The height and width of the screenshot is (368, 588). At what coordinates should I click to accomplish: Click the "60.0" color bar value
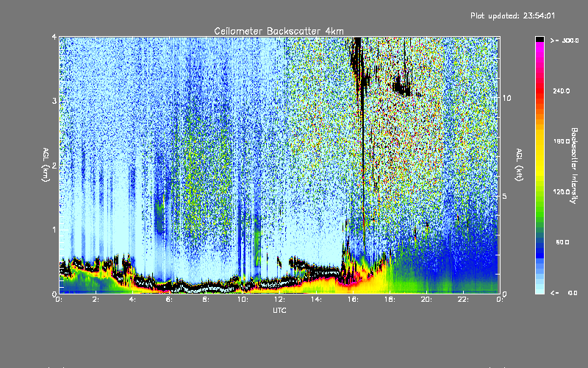click(x=562, y=242)
